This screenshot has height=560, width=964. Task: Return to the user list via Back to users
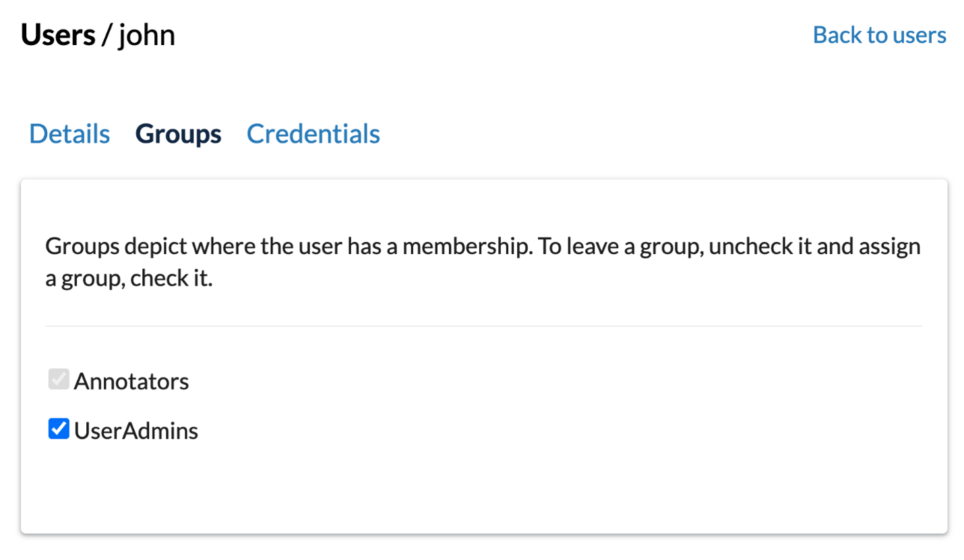(880, 35)
